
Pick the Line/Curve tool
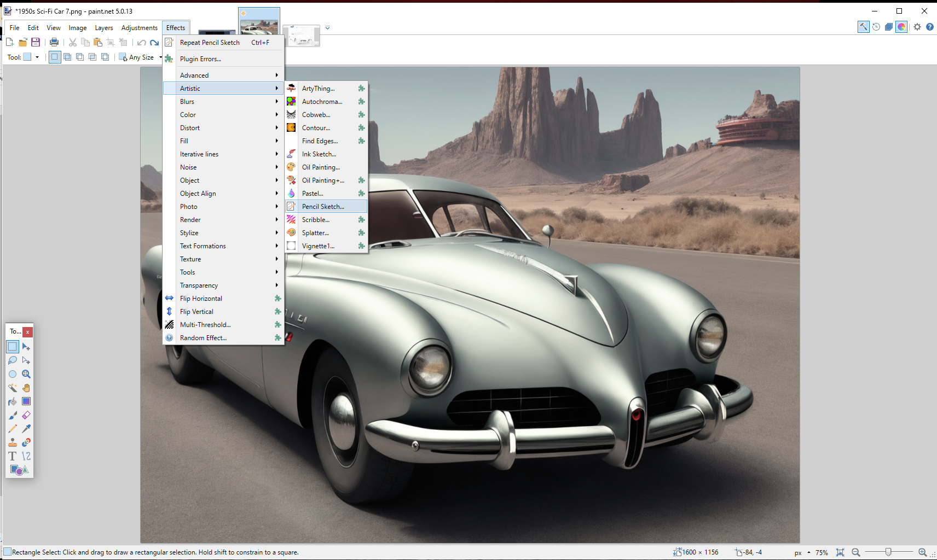[x=26, y=456]
